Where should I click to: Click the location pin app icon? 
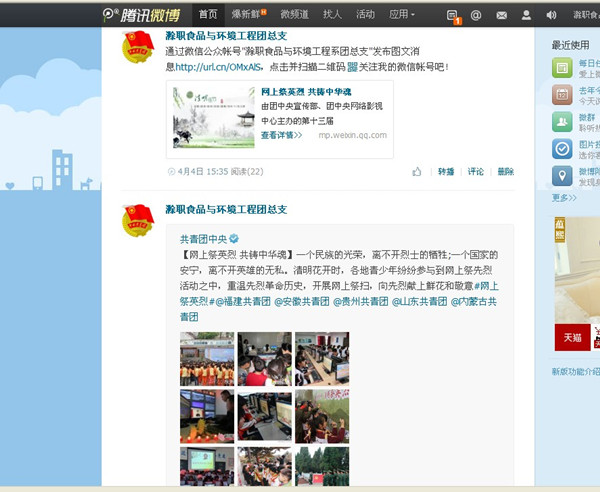tap(562, 176)
